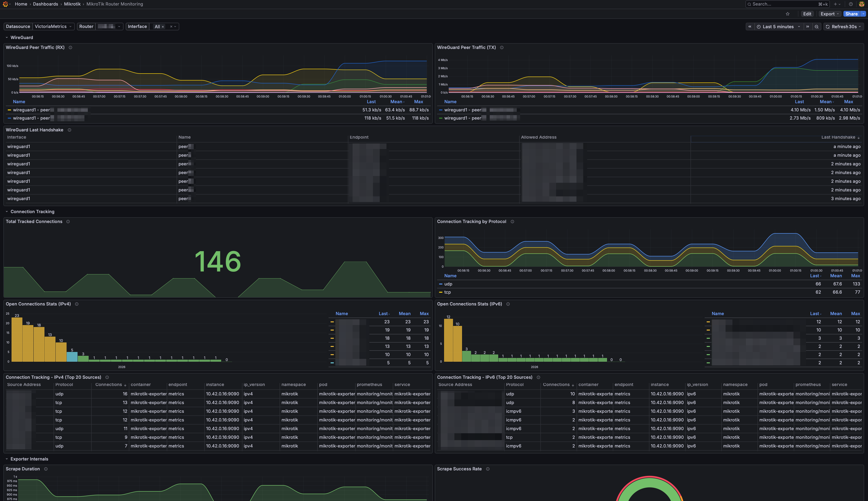Image resolution: width=868 pixels, height=501 pixels.
Task: Show info for WireGuard Last Handshake panel
Action: click(x=69, y=130)
